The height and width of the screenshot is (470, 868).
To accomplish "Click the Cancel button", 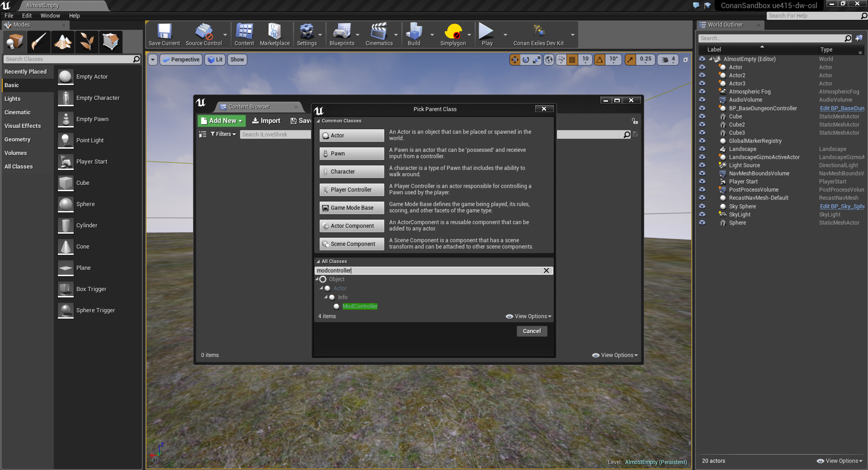I will 531,331.
